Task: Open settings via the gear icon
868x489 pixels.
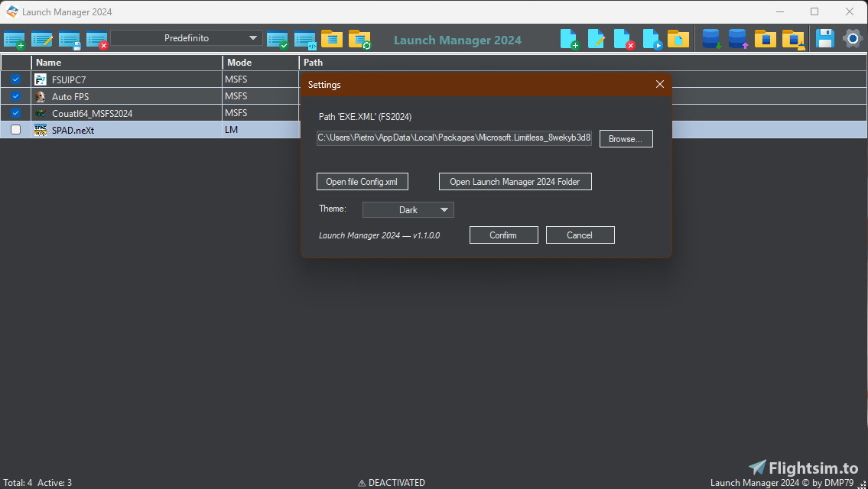Action: click(853, 39)
